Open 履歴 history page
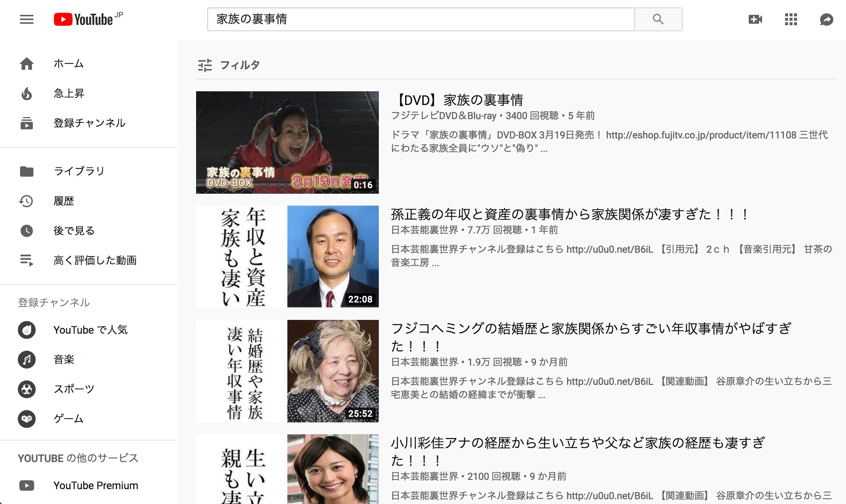Viewport: 846px width, 504px height. pyautogui.click(x=64, y=201)
